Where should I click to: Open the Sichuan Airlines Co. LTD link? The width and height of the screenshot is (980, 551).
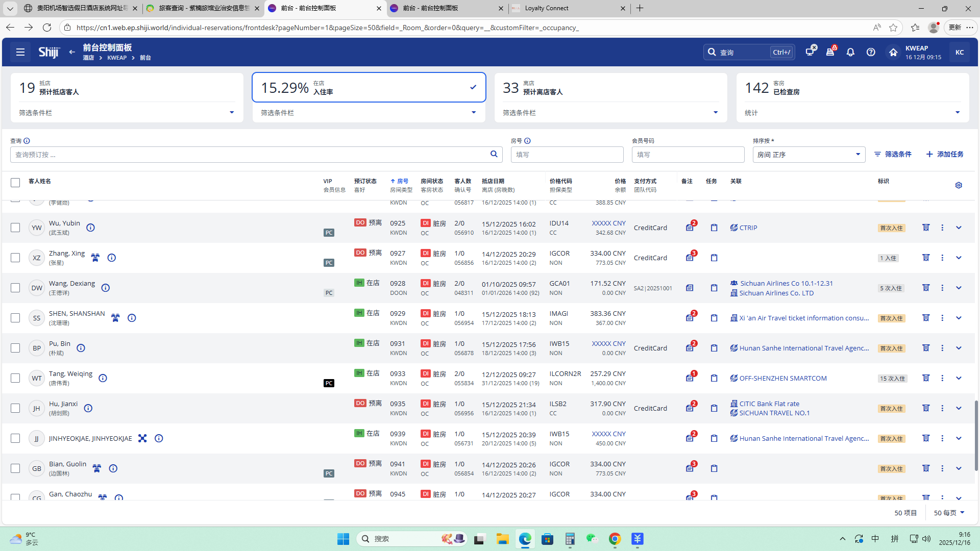[776, 293]
